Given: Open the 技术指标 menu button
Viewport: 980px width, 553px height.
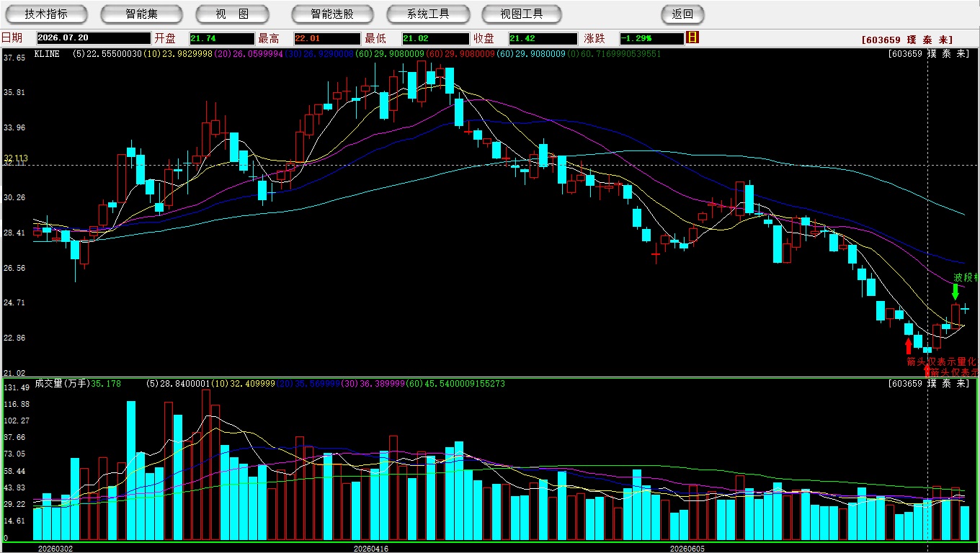Looking at the screenshot, I should click(47, 14).
